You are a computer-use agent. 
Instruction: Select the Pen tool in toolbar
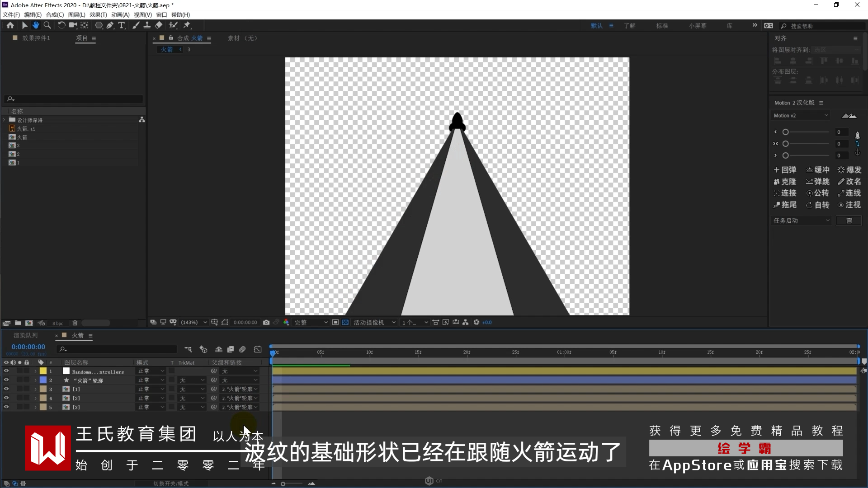[110, 25]
